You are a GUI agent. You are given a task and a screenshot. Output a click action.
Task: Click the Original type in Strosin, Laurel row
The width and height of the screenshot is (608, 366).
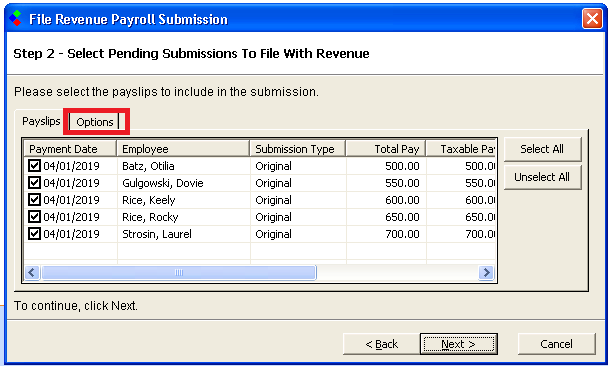click(x=273, y=234)
